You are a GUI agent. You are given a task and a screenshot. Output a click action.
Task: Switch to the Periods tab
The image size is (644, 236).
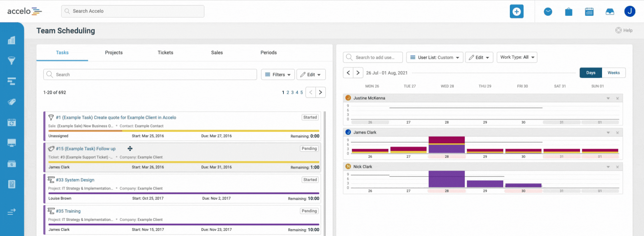(268, 53)
